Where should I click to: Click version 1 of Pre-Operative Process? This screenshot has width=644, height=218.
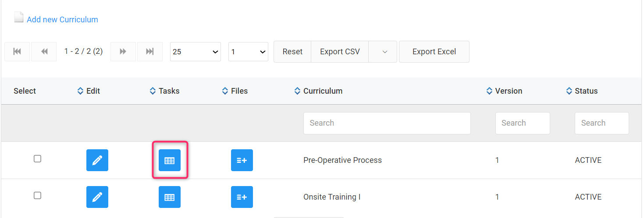click(x=497, y=160)
